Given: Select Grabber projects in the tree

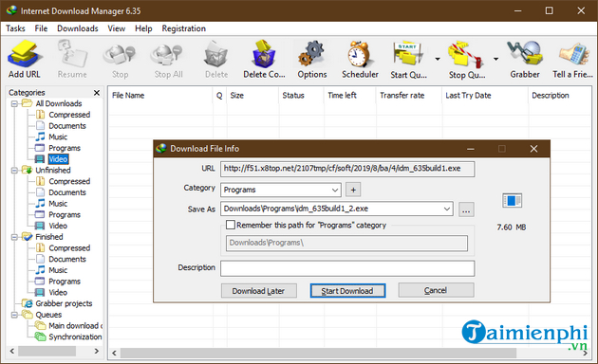Looking at the screenshot, I should [x=64, y=303].
